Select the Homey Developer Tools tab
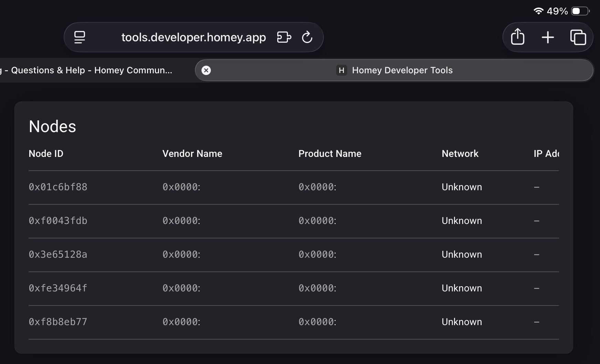 click(402, 70)
